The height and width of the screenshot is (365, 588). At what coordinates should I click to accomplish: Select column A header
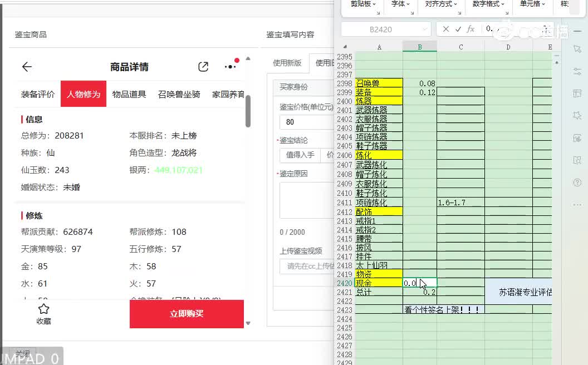pos(379,47)
